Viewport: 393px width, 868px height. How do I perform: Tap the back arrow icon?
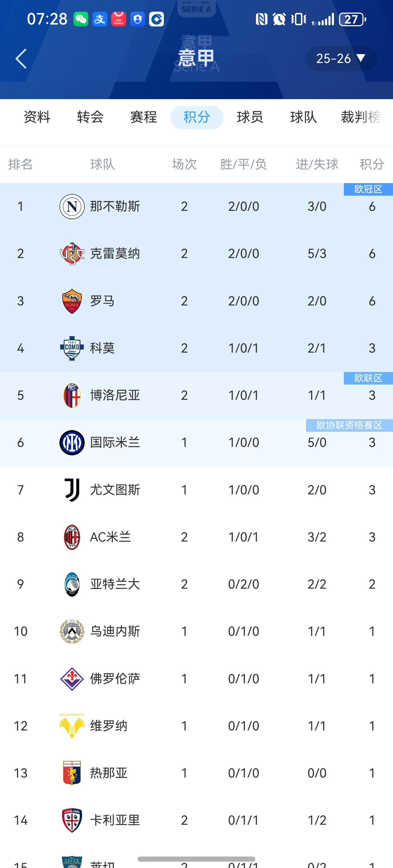tap(21, 59)
